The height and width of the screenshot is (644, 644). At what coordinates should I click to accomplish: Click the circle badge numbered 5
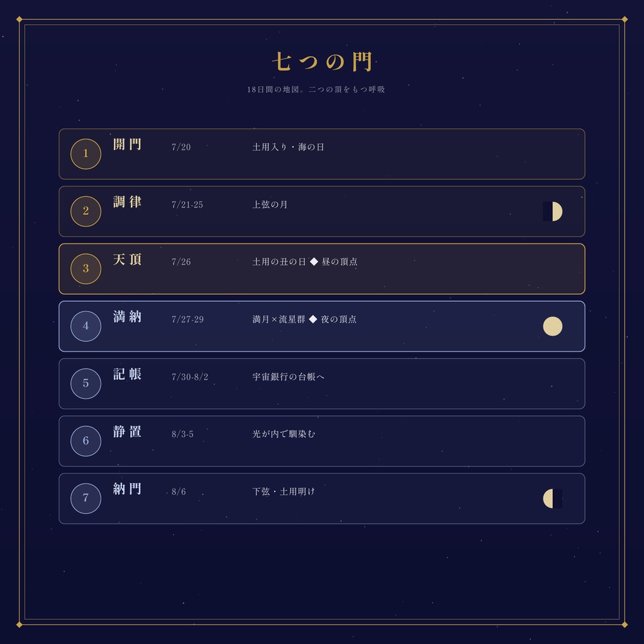(86, 384)
